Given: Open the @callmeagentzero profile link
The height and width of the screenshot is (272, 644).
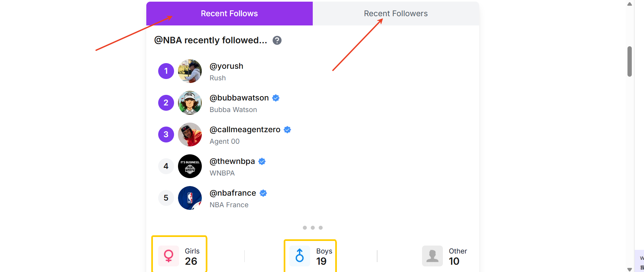Looking at the screenshot, I should point(245,130).
